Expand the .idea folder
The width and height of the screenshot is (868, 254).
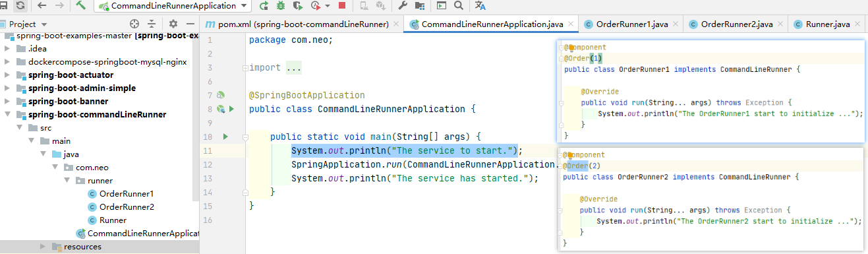coord(7,49)
